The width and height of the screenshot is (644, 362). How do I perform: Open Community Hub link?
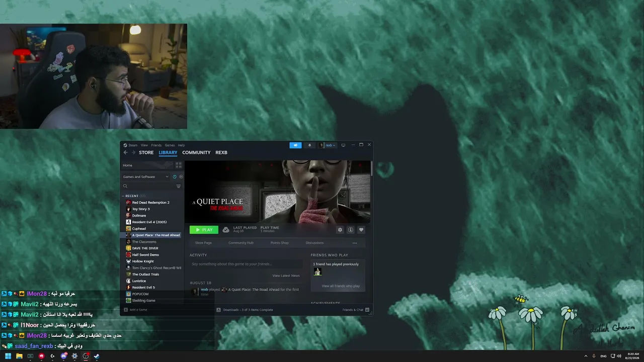click(x=241, y=243)
